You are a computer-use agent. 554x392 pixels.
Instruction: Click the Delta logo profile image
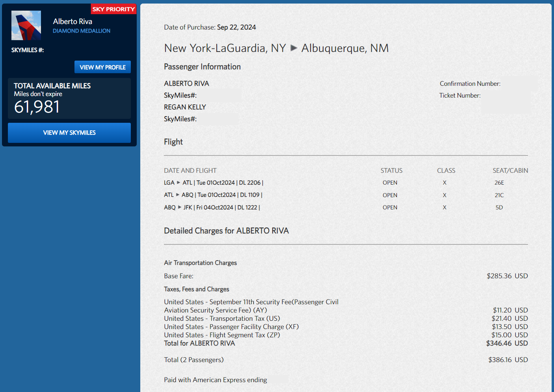[26, 25]
